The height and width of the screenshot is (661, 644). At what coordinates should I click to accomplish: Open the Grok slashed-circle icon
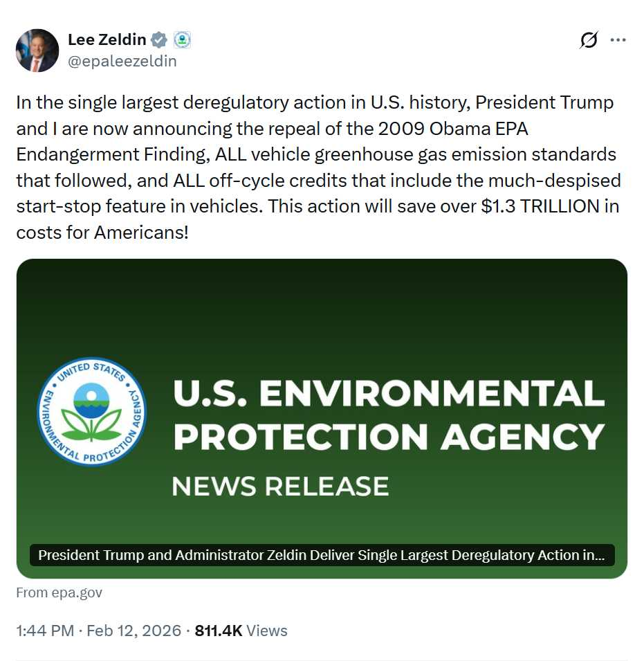(x=589, y=41)
